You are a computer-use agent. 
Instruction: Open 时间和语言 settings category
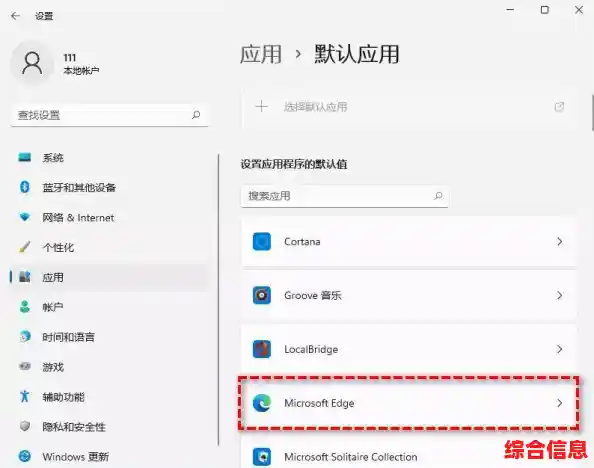109,337
